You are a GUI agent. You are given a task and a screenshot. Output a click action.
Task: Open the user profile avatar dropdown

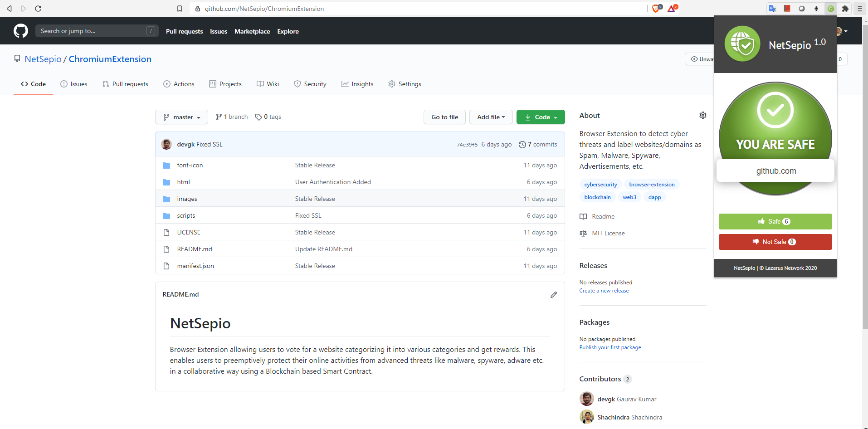pyautogui.click(x=842, y=31)
